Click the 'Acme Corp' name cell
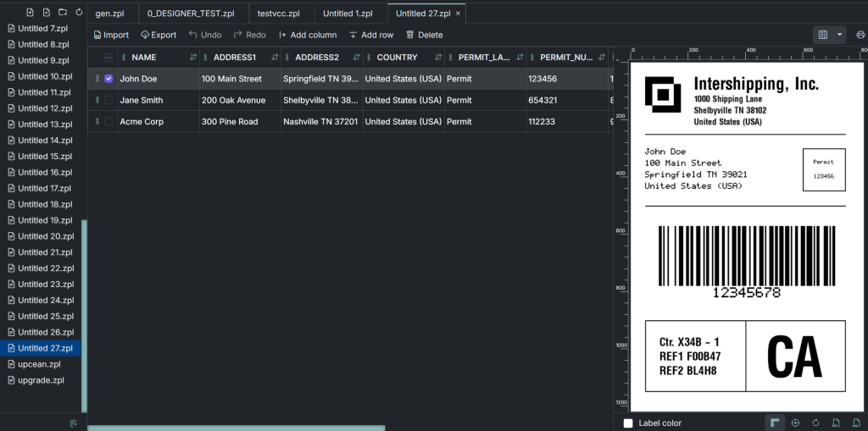This screenshot has width=868, height=431. [x=159, y=121]
